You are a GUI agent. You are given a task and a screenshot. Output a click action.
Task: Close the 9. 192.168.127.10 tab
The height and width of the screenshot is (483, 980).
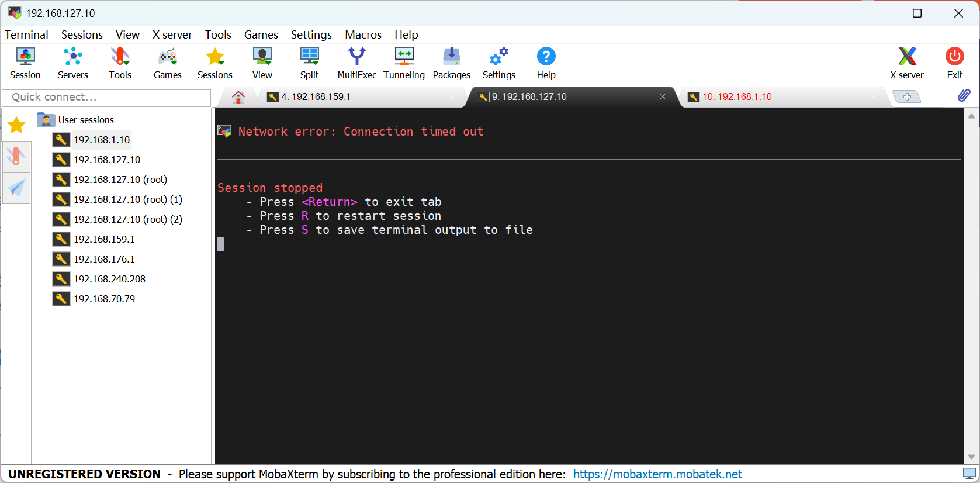(x=663, y=96)
